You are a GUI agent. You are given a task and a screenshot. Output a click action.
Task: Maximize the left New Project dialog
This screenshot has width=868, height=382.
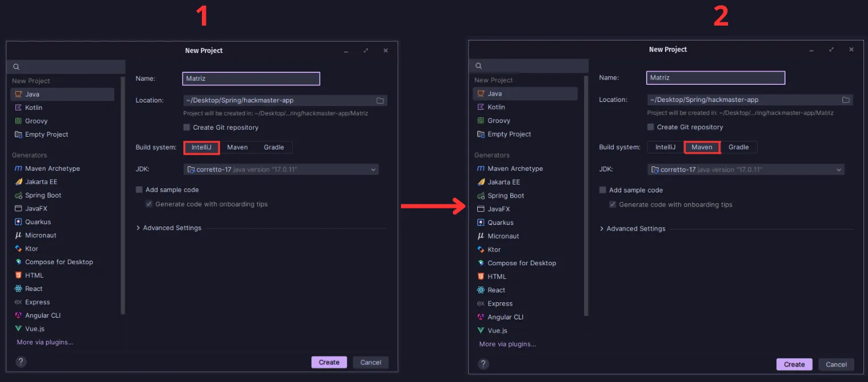pos(366,51)
